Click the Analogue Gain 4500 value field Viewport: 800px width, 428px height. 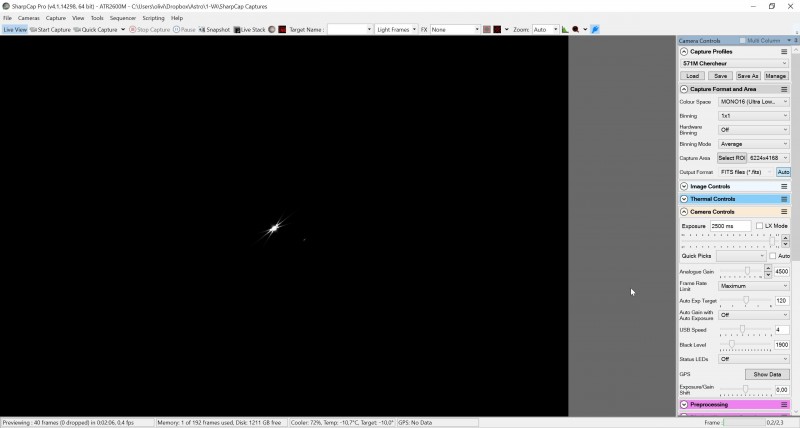tap(782, 272)
